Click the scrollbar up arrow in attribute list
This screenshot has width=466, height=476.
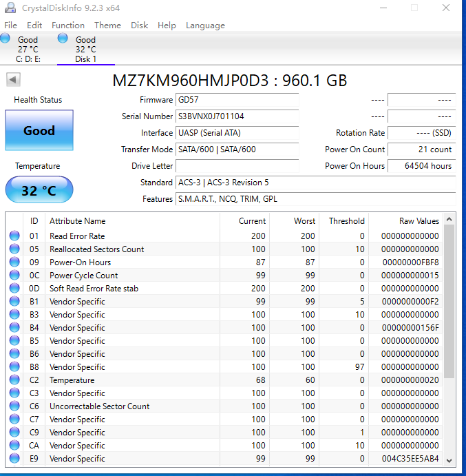click(x=449, y=219)
